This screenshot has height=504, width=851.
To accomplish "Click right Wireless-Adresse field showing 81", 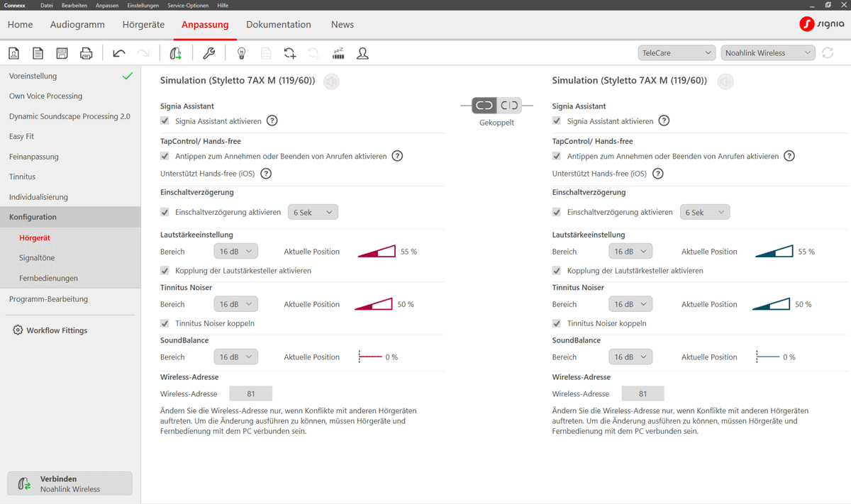I will (x=643, y=393).
